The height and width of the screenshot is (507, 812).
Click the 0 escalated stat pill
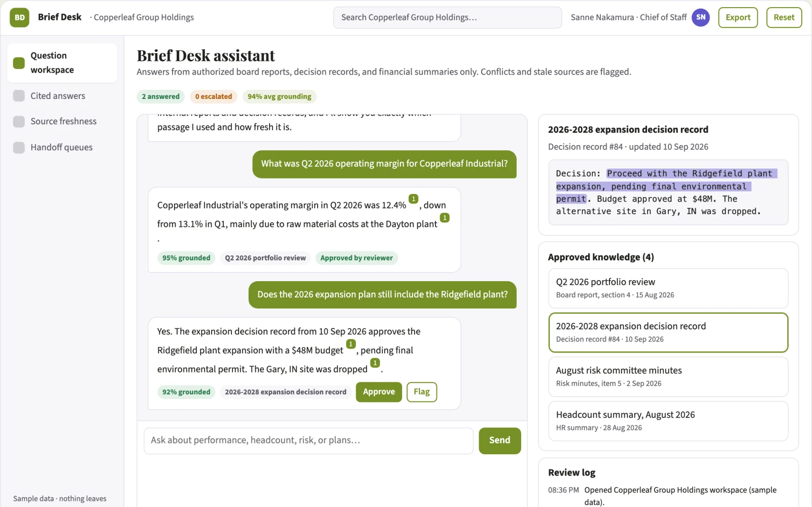click(214, 96)
